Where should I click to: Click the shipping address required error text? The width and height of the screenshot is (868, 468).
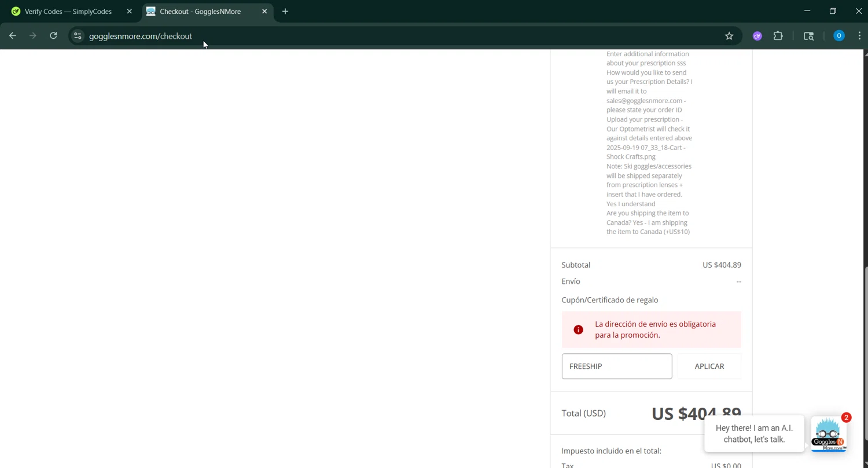click(x=656, y=330)
